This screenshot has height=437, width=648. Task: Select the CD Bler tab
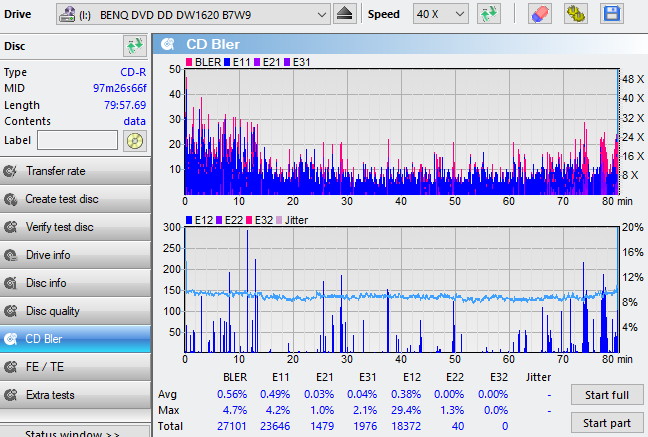point(75,339)
